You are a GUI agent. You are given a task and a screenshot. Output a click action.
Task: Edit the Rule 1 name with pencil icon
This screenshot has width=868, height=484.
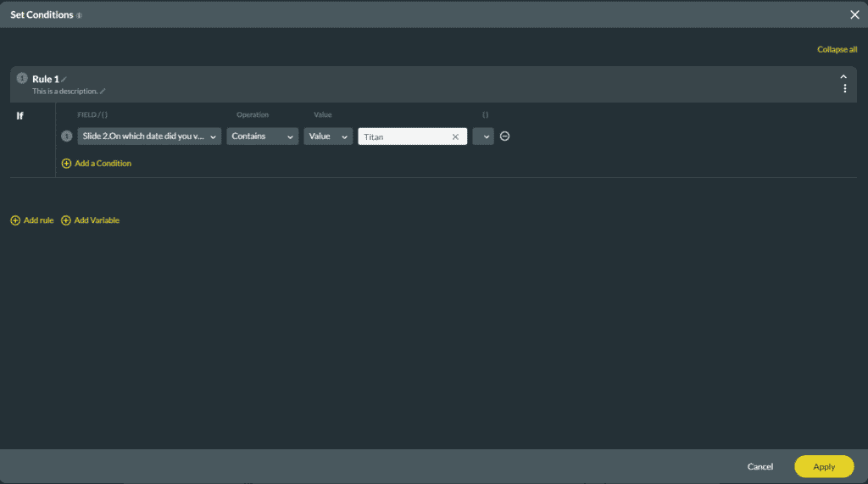coord(64,80)
